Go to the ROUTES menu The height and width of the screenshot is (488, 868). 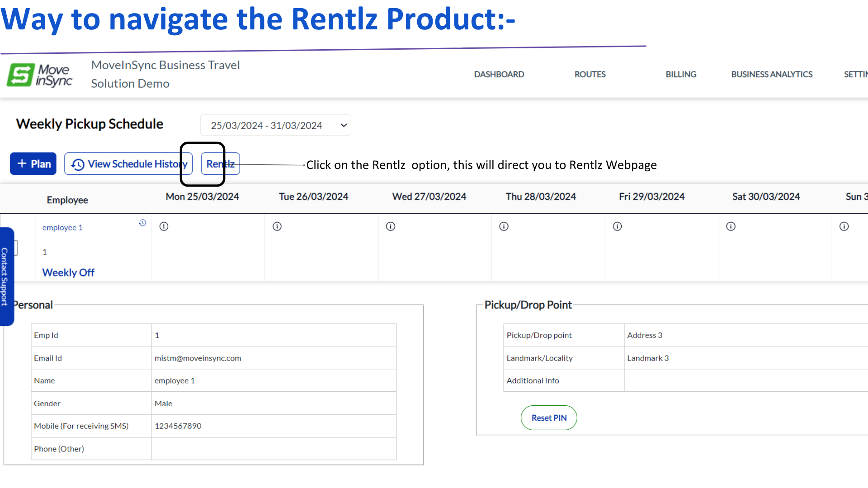coord(590,75)
